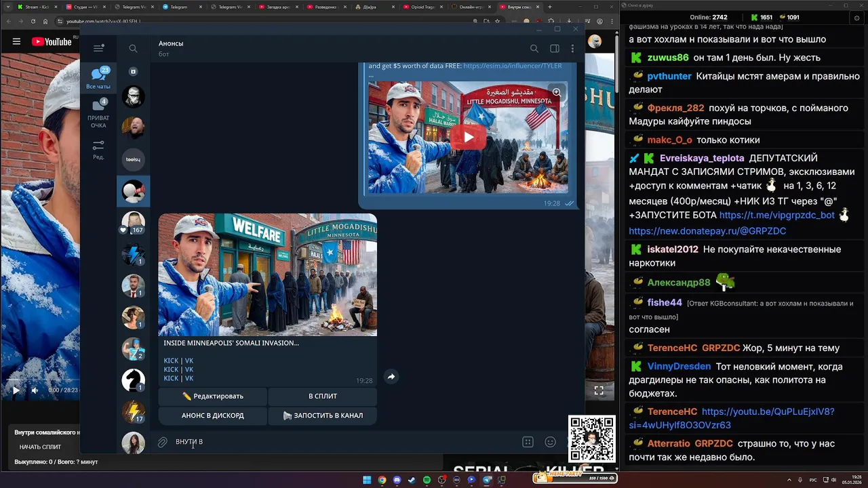Open Google Chrome from the taskbar

[382, 480]
